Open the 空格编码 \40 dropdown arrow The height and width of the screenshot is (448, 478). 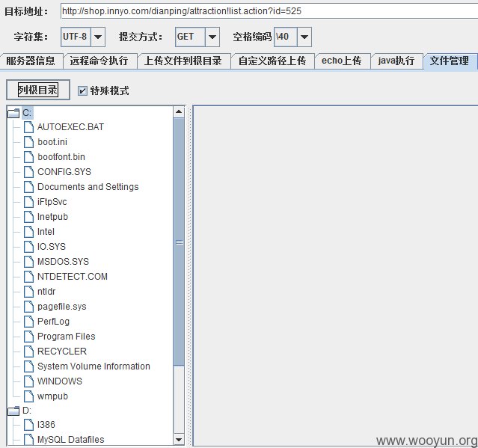click(304, 37)
